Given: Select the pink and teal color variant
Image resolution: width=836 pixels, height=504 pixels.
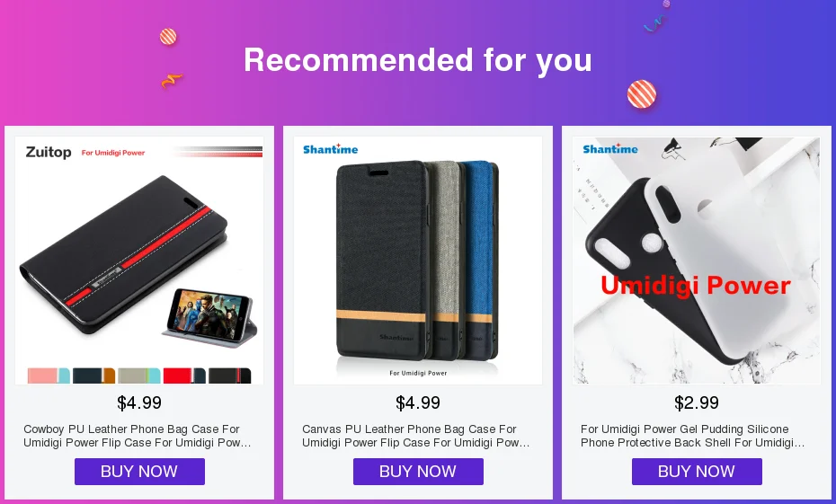Looking at the screenshot, I should click(x=49, y=376).
